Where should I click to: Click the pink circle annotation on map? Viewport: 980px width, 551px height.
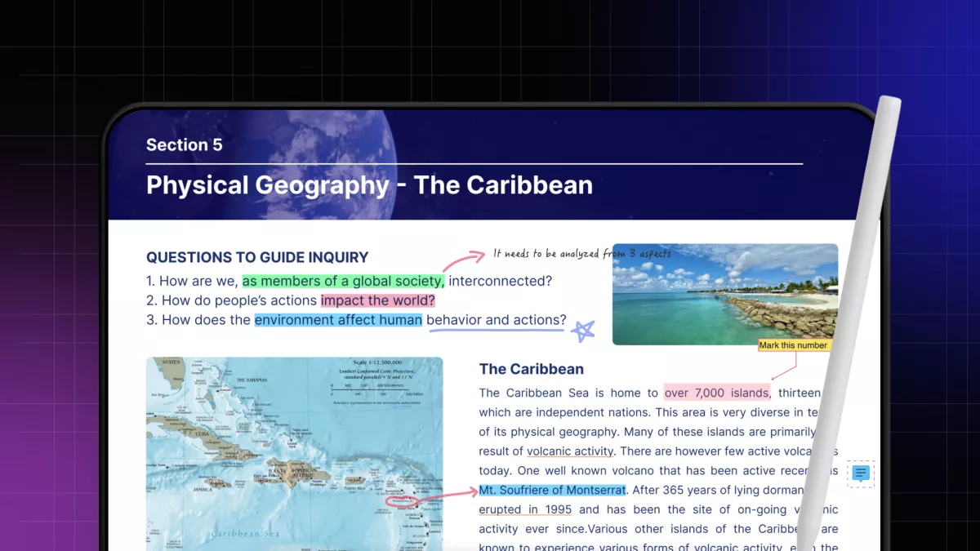tap(402, 501)
